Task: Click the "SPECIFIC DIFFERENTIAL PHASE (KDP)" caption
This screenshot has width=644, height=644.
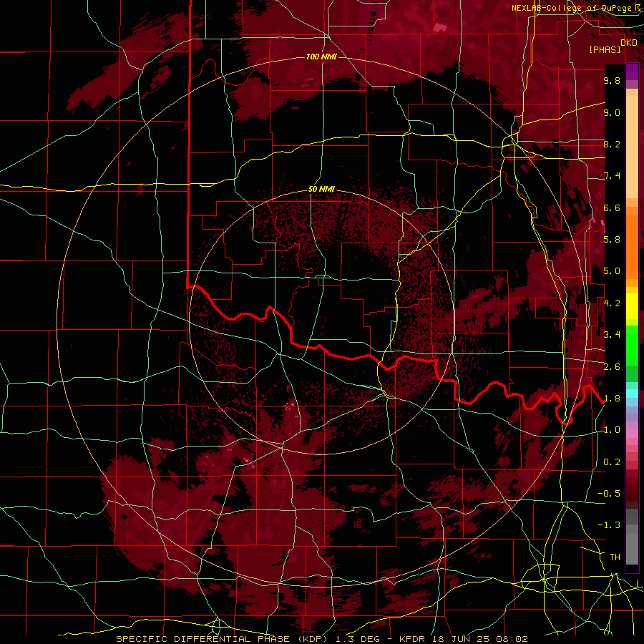Action: (224, 639)
